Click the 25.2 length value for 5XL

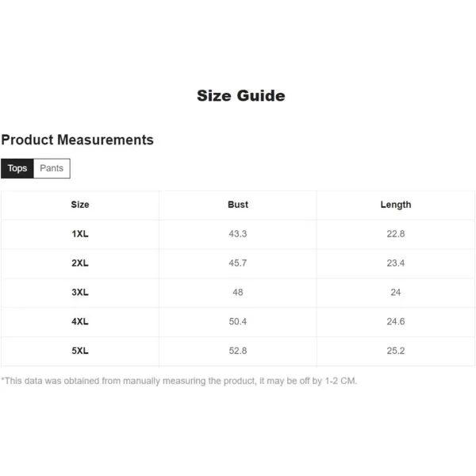(x=396, y=351)
